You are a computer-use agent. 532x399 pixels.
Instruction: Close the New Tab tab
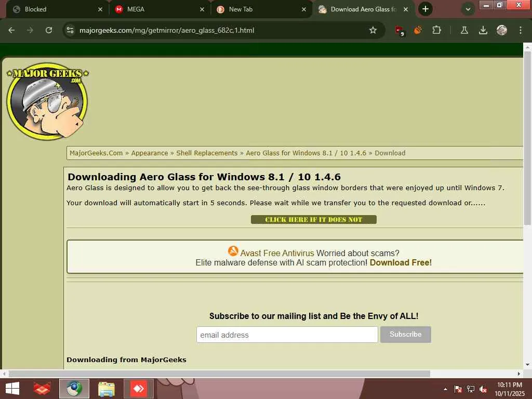pyautogui.click(x=303, y=9)
